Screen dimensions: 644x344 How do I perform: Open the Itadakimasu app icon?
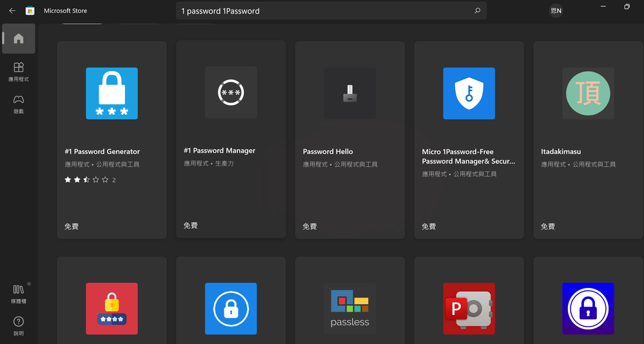click(x=588, y=93)
